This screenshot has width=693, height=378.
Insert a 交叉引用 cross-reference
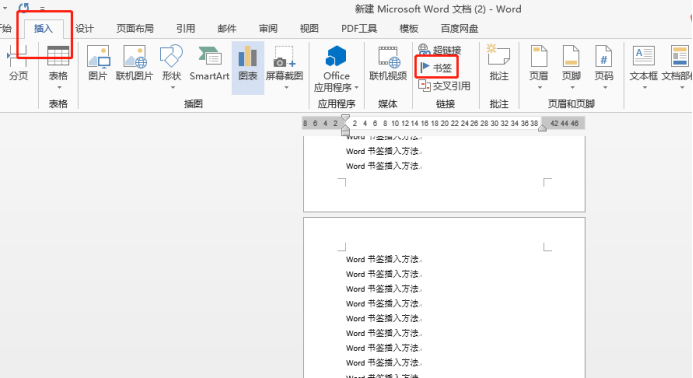444,86
